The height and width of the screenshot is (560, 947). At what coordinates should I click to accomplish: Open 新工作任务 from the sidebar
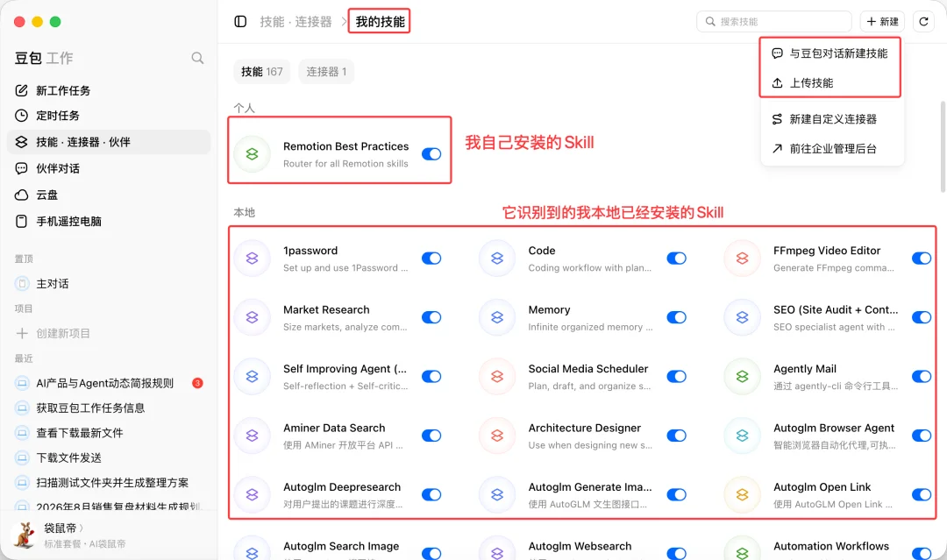(x=109, y=90)
